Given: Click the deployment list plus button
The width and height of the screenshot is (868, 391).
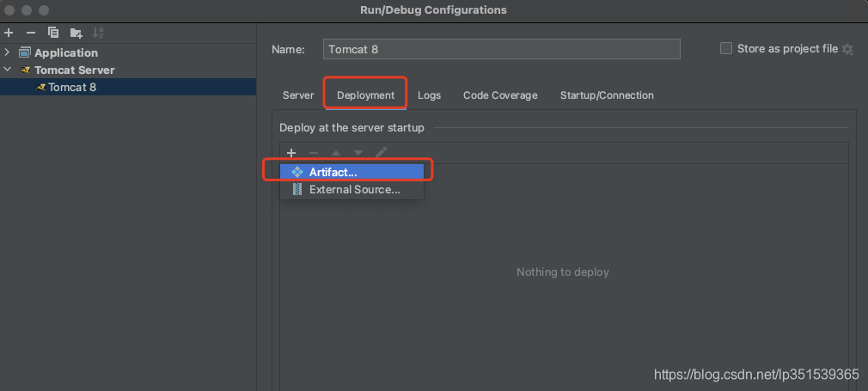Looking at the screenshot, I should (291, 153).
